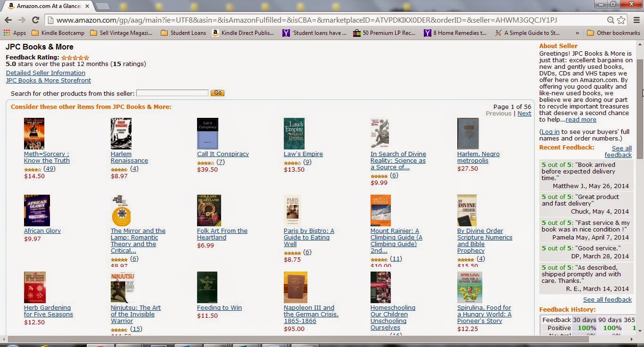Click the magnifier zoom icon in the address bar
Screen dimensions: 644x347
pyautogui.click(x=611, y=20)
